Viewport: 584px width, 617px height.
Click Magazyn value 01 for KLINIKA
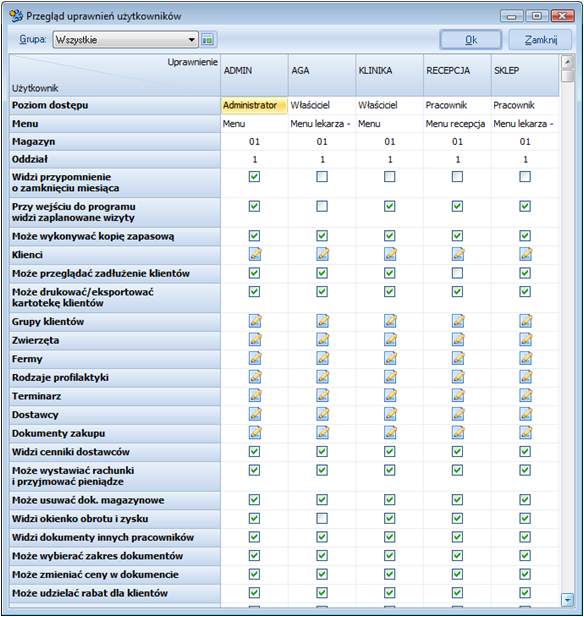click(390, 141)
